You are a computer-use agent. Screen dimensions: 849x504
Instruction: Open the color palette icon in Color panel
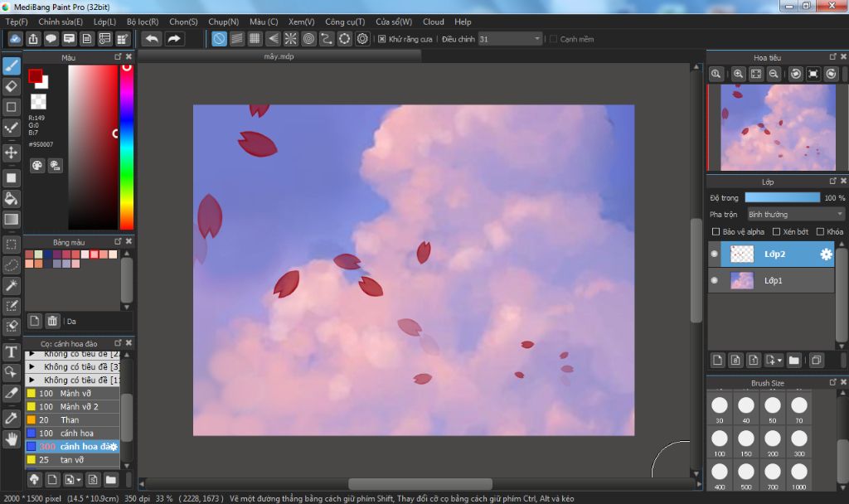pyautogui.click(x=36, y=166)
